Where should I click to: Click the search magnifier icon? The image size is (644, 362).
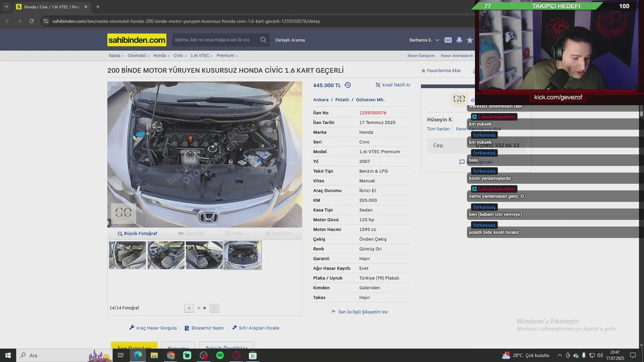click(x=263, y=40)
